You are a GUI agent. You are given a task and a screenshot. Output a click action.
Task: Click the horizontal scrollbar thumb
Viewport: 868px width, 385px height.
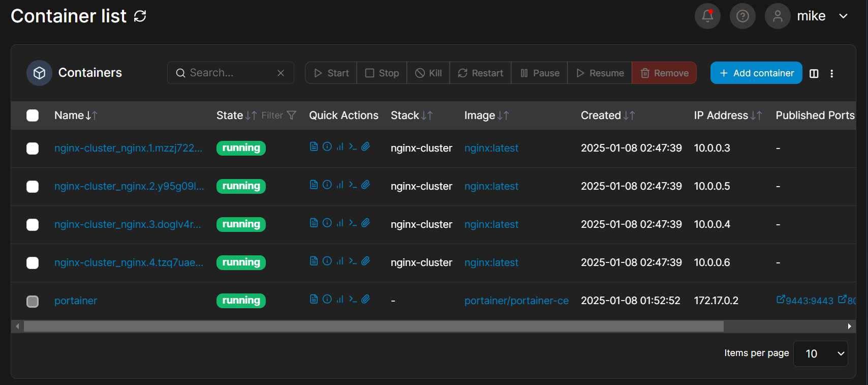tap(374, 327)
